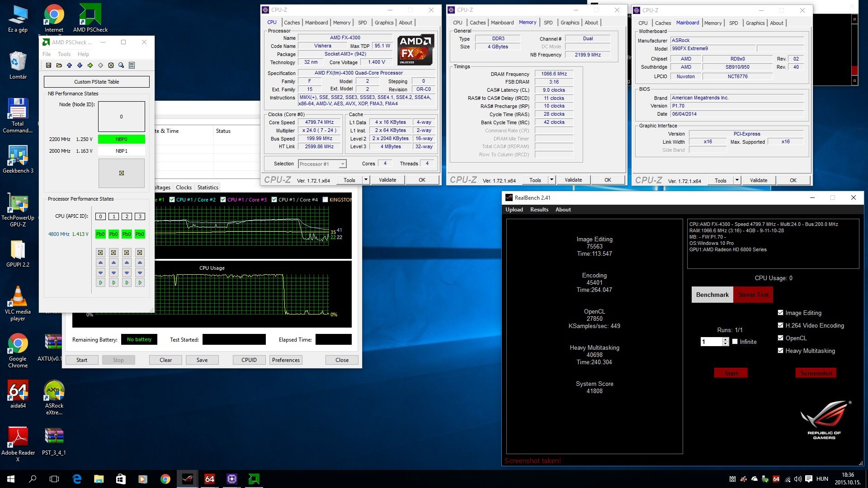Select the green Pb0 state for core 0

(100, 234)
